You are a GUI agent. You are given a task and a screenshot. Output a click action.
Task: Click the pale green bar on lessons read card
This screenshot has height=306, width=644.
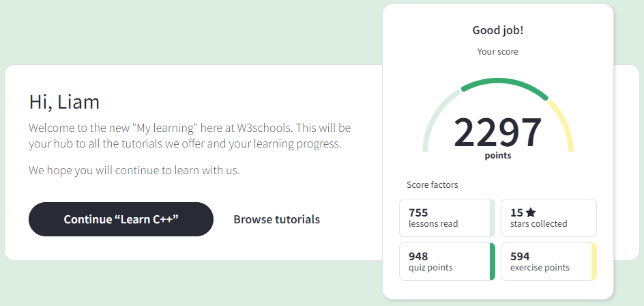tap(493, 218)
